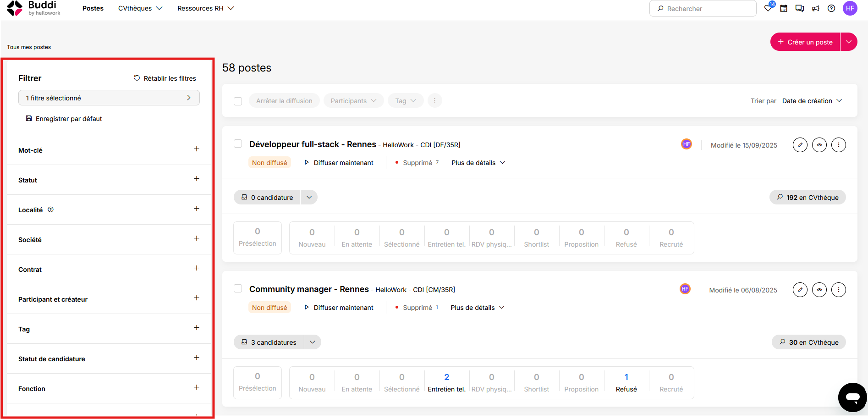This screenshot has width=868, height=419.
Task: Check the Community manager post checkbox
Action: [238, 289]
